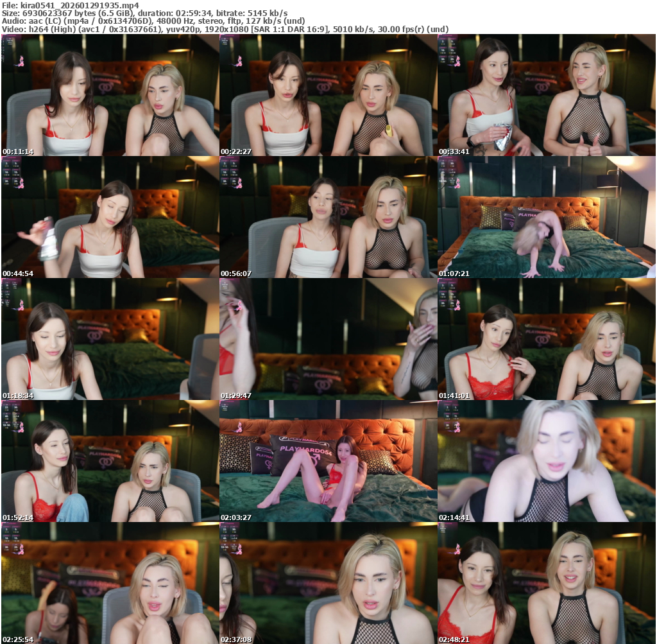Click the 02:14:41 preview thumbnail
657x644 pixels.
pos(546,461)
